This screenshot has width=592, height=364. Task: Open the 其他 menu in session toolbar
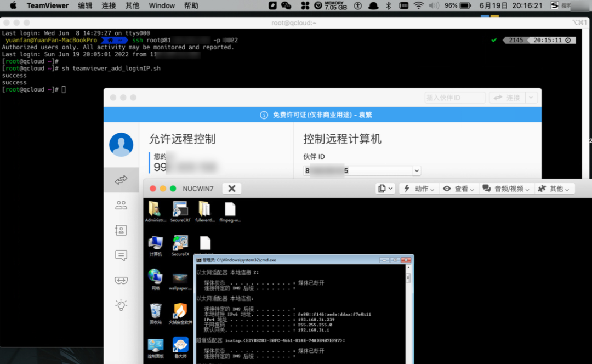click(x=554, y=189)
